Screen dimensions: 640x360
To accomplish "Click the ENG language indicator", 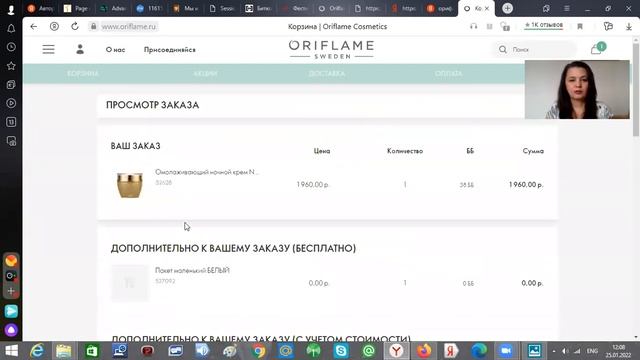I will (x=592, y=351).
